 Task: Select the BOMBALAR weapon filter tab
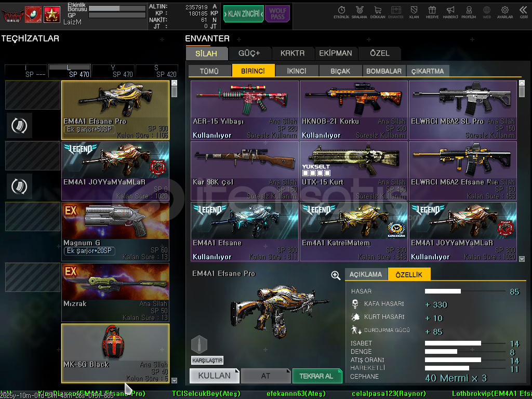pyautogui.click(x=384, y=71)
